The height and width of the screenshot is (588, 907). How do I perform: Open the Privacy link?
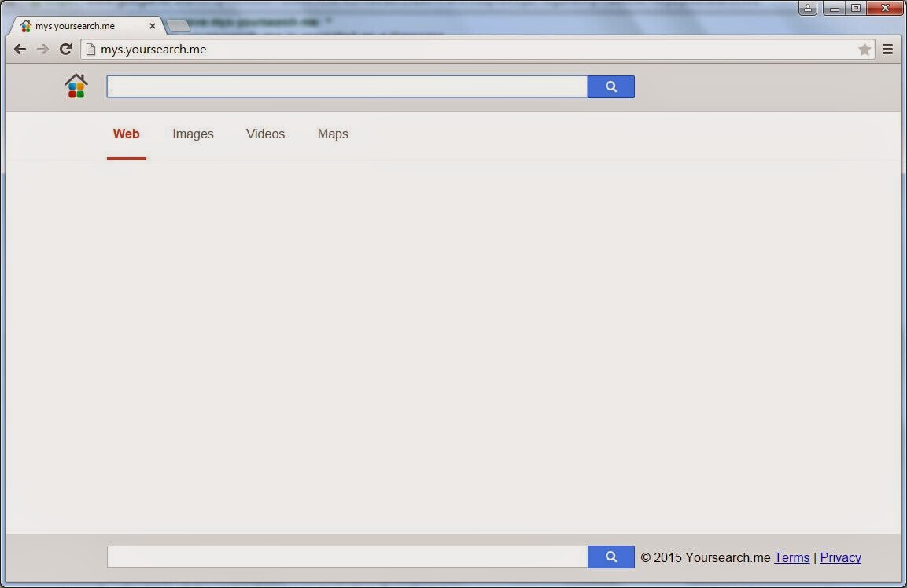840,557
